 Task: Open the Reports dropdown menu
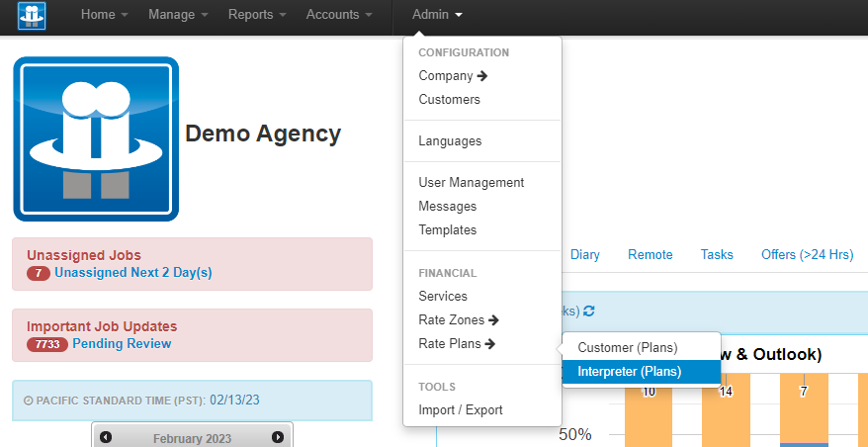(x=257, y=15)
